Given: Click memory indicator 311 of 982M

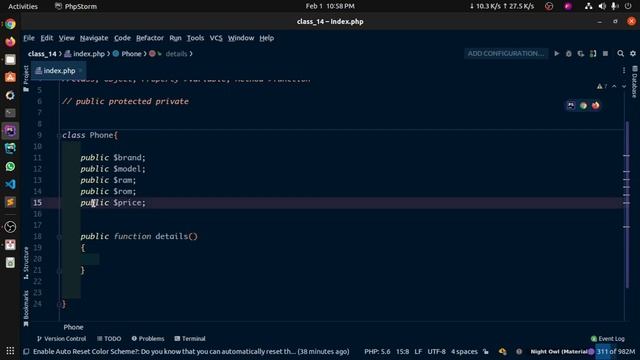Looking at the screenshot, I should click(616, 351).
